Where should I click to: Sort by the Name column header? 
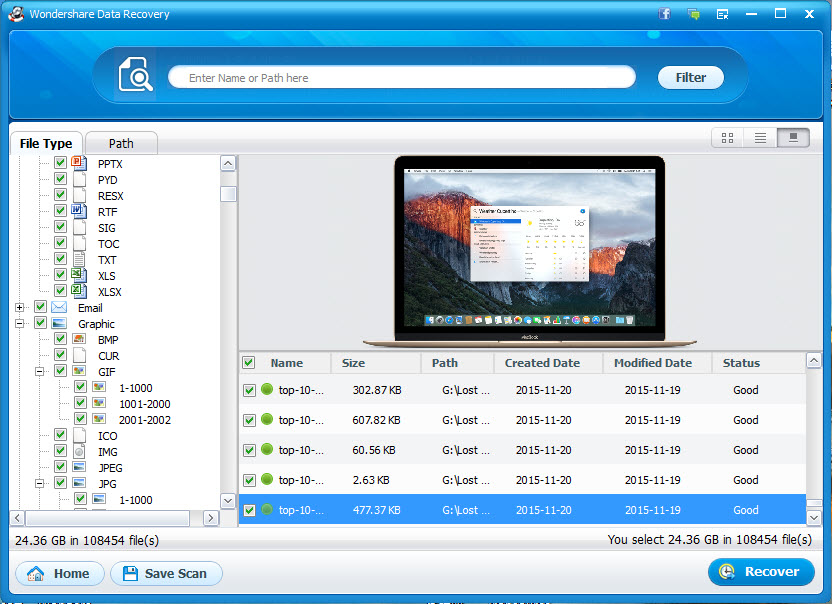pyautogui.click(x=287, y=363)
